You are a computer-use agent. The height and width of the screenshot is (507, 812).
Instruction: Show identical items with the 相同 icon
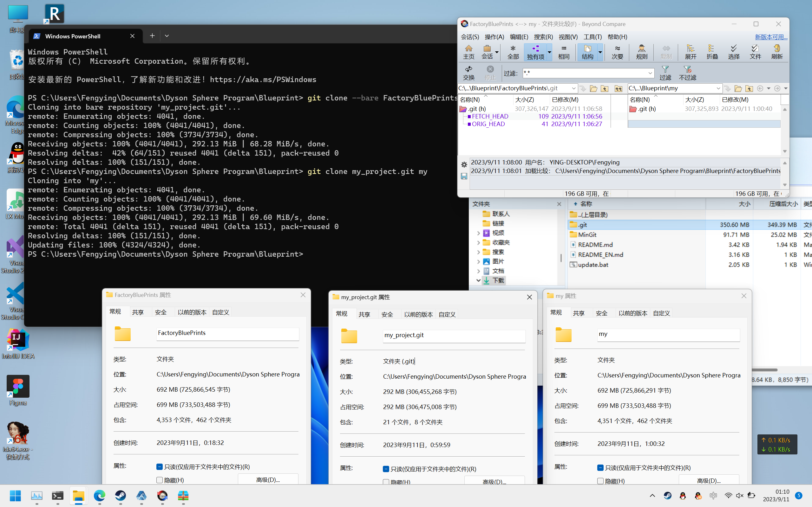[564, 51]
